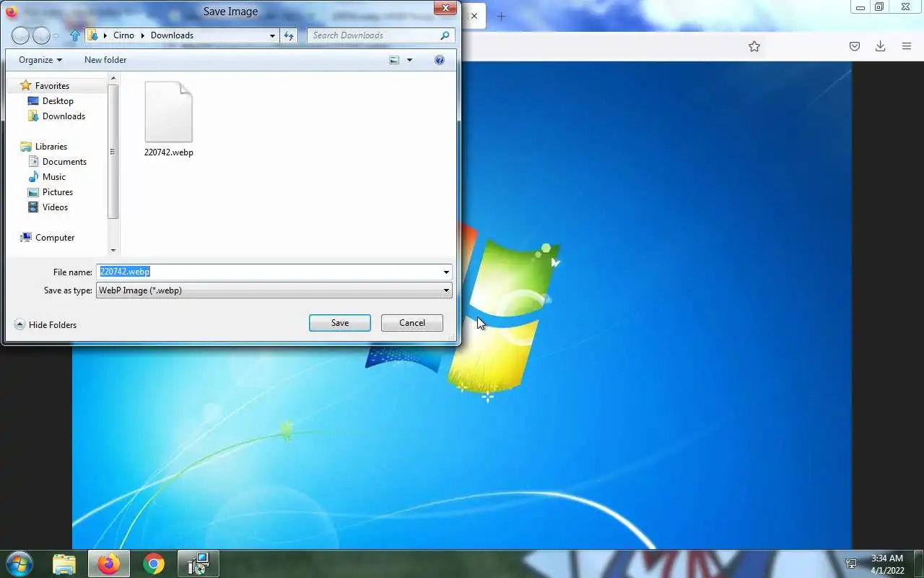Hide Folders in the Save dialog
The width and height of the screenshot is (924, 578).
(x=45, y=325)
